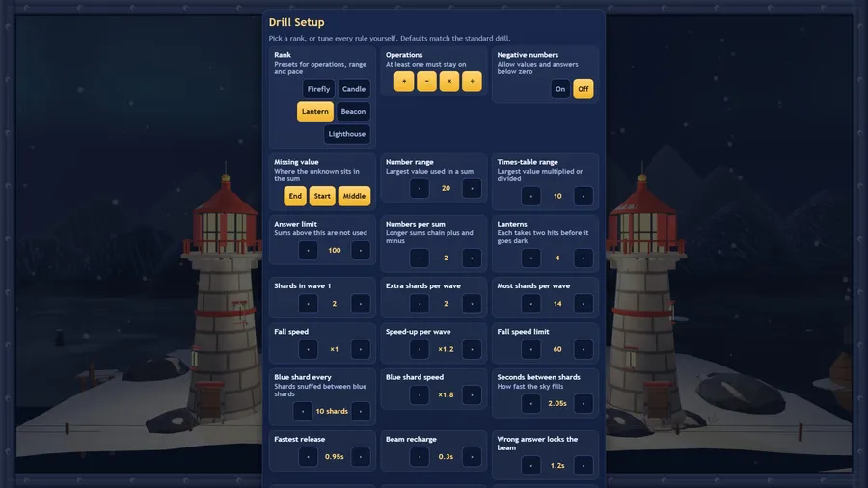This screenshot has height=488, width=868.
Task: Decrease the Number range value
Action: (420, 188)
